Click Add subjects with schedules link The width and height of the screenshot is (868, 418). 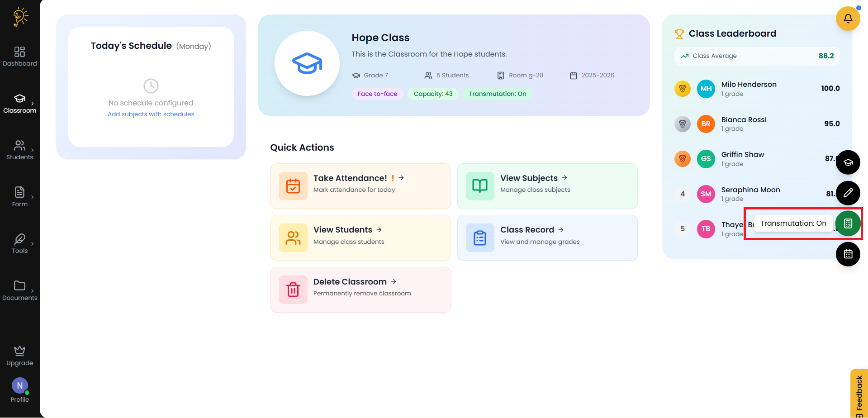(x=151, y=114)
